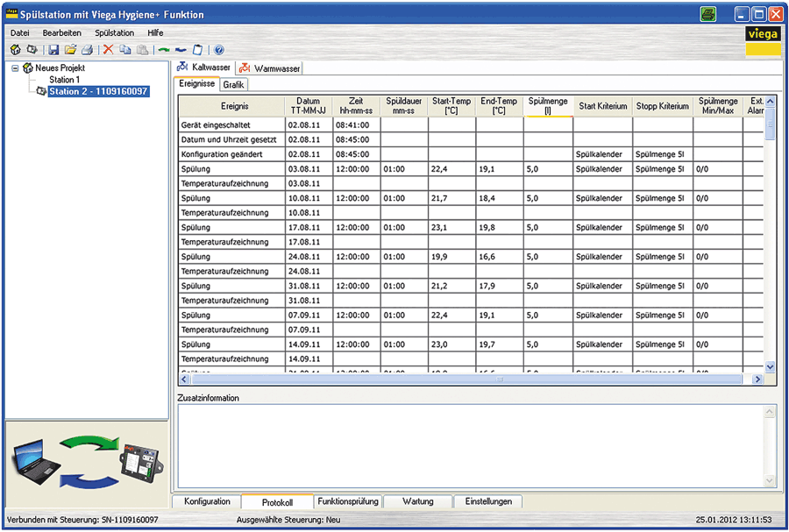The height and width of the screenshot is (532, 789).
Task: Open the Datei menu
Action: pos(19,32)
